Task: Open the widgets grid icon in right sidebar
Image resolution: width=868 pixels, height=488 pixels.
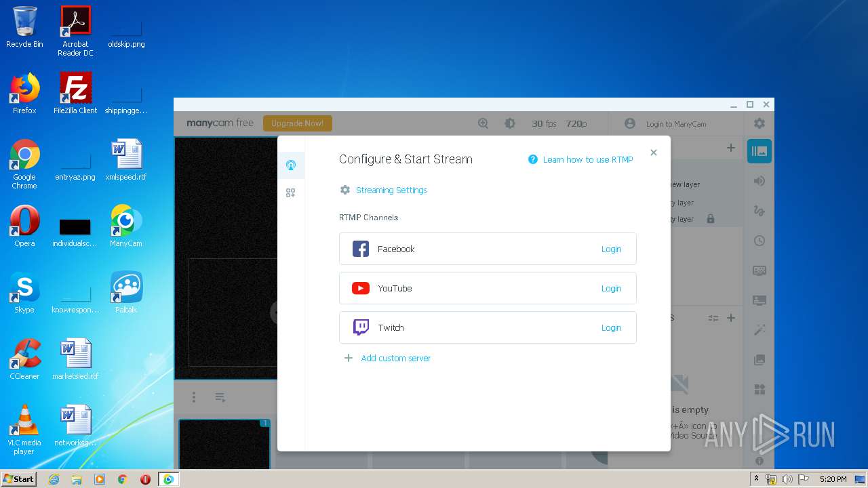Action: 759,390
